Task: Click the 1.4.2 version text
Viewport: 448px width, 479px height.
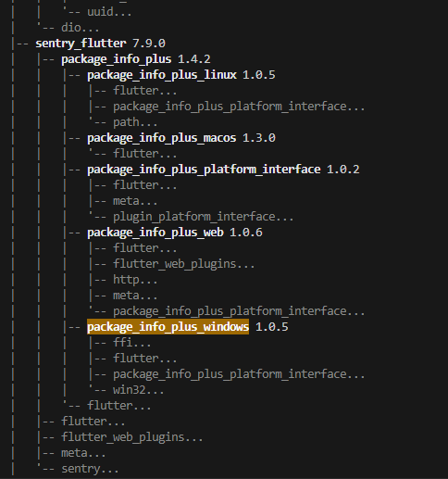Action: [x=194, y=59]
